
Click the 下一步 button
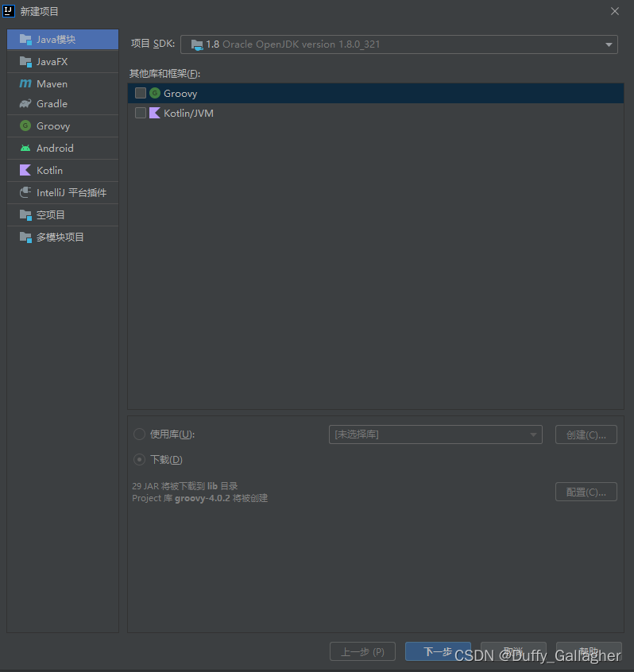pos(438,651)
